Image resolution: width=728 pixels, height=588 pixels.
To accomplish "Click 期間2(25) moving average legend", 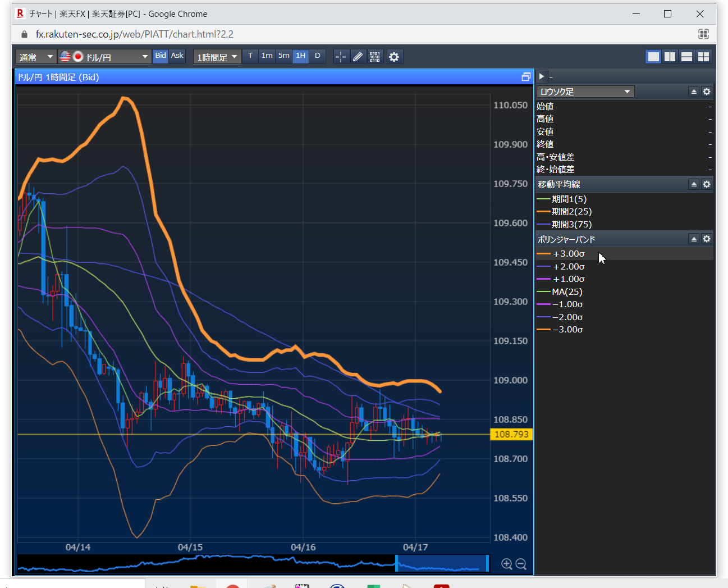I will point(565,212).
